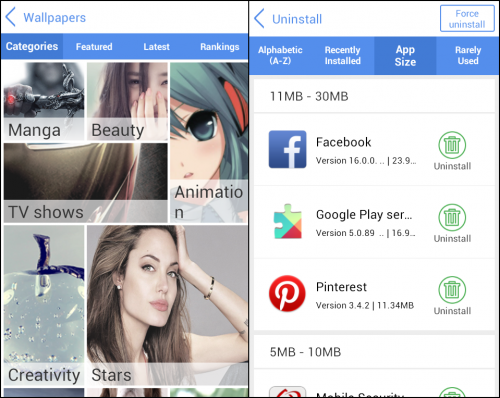Tap the Google Play services icon
500x398 pixels.
[x=287, y=221]
